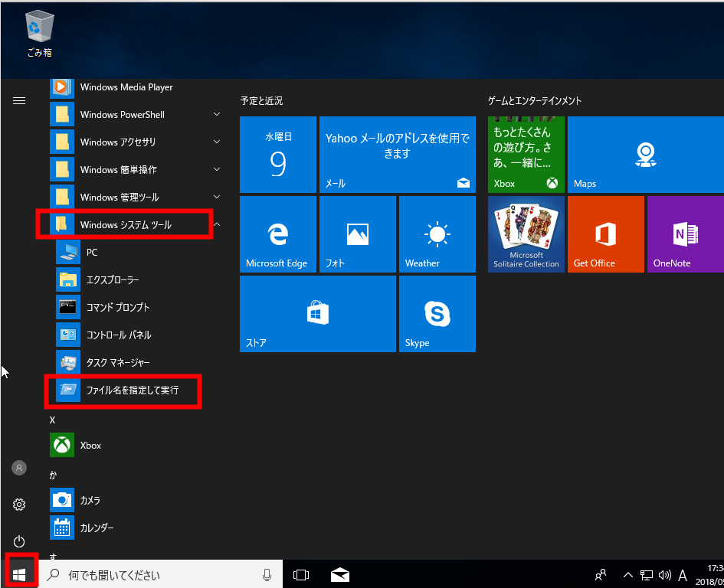Expand the Windows PowerShell folder
The height and width of the screenshot is (588, 724).
[x=135, y=115]
